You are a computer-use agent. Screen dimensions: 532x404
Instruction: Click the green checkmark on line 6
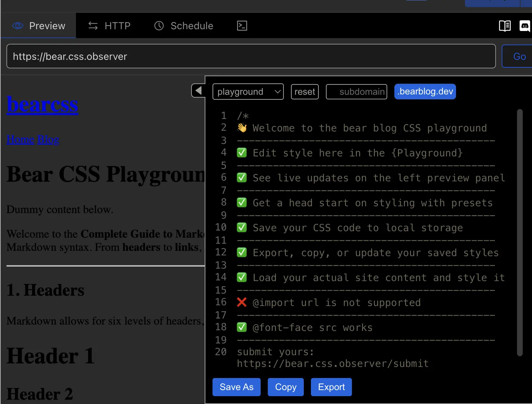242,177
